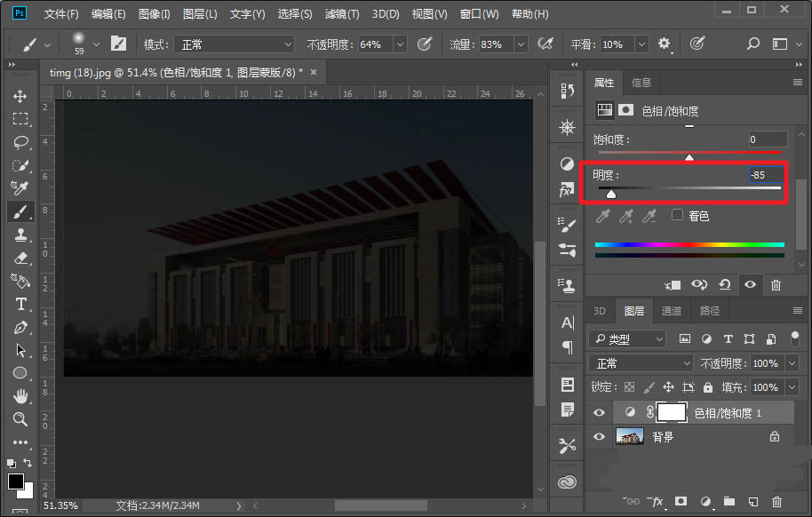Open the layer blending mode 正常 dropdown

(x=641, y=363)
